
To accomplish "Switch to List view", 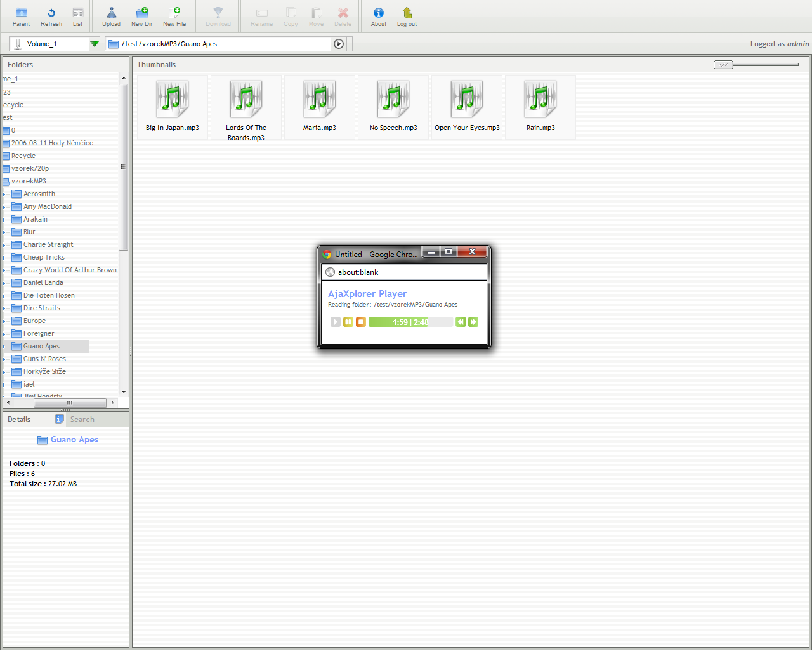I will (77, 17).
